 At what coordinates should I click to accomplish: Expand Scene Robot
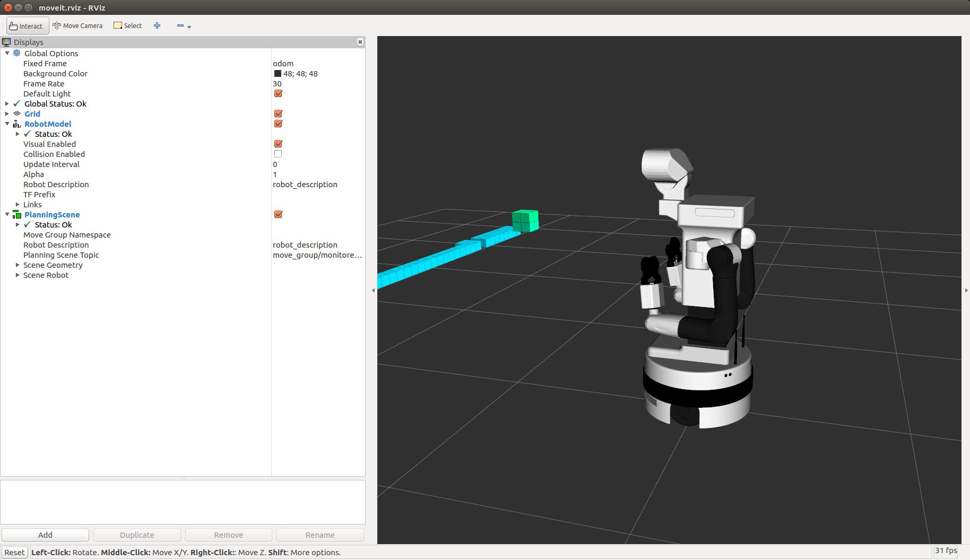18,275
